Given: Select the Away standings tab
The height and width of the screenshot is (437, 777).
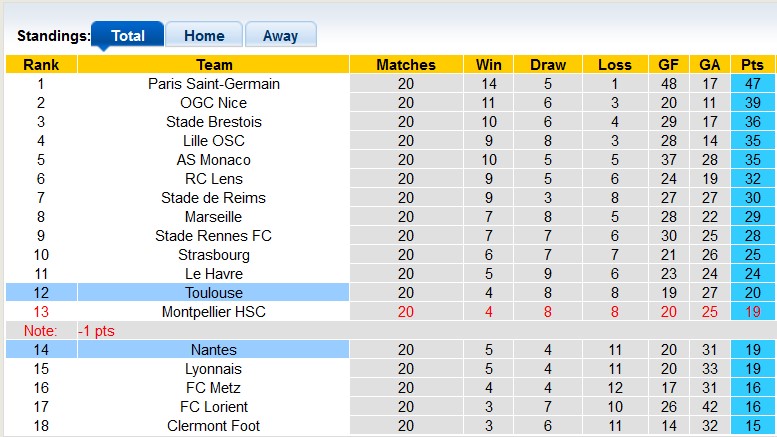Looking at the screenshot, I should pyautogui.click(x=280, y=36).
